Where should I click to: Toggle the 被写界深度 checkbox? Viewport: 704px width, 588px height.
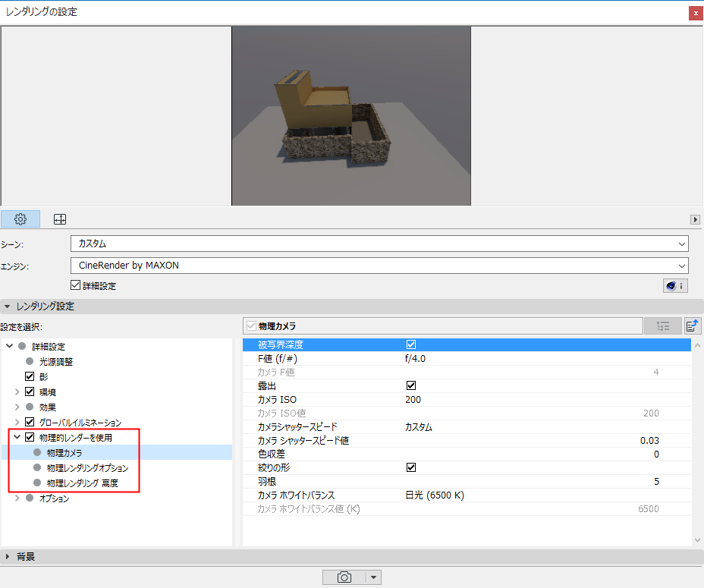click(x=411, y=344)
